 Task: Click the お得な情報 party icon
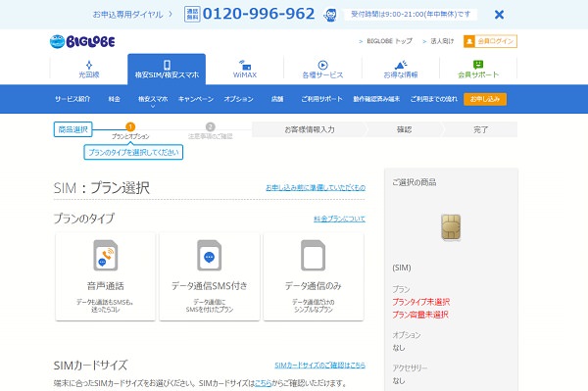[401, 65]
